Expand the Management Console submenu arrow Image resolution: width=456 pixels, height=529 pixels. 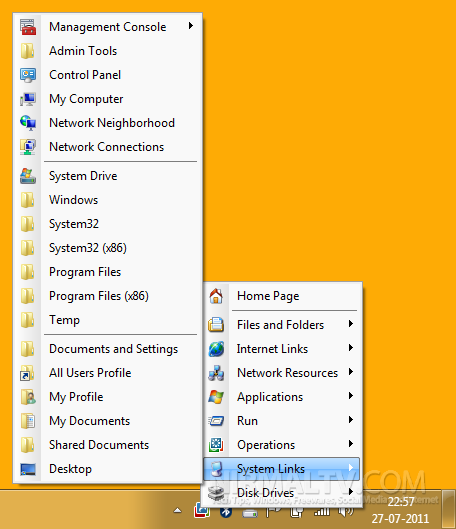coord(191,26)
